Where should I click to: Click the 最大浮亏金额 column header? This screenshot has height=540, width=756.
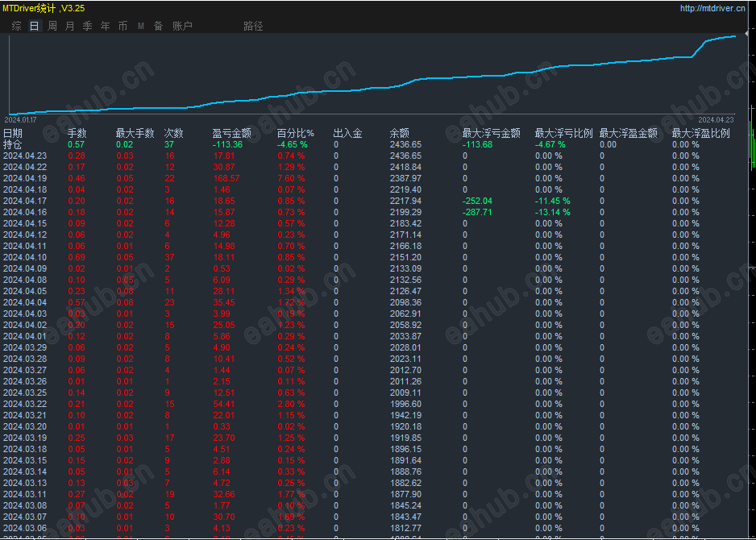491,133
